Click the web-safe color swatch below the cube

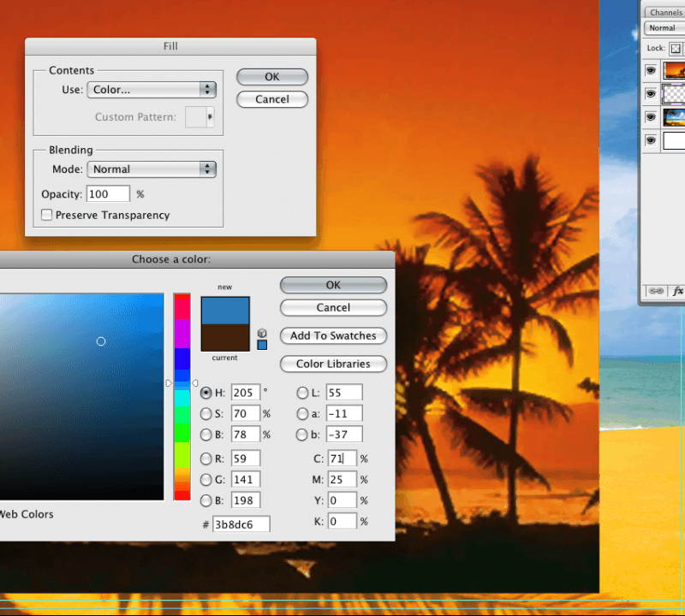262,345
